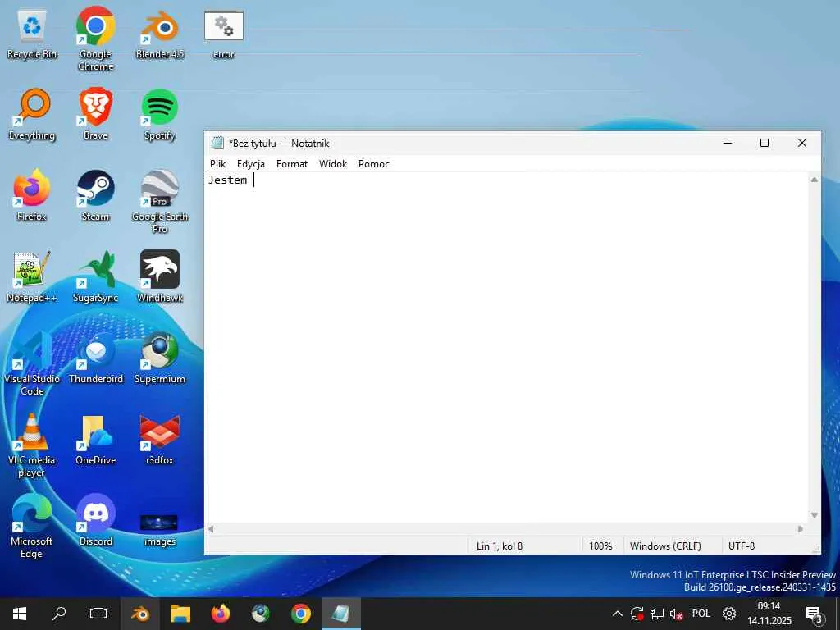This screenshot has height=630, width=840.
Task: Select the Supermium desktop shortcut
Action: point(160,358)
